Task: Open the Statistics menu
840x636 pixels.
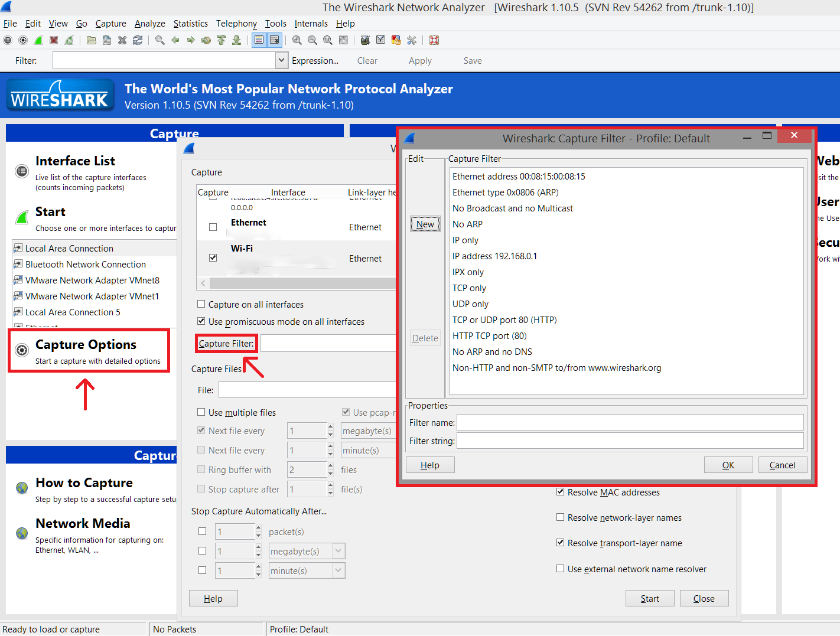Action: [191, 24]
